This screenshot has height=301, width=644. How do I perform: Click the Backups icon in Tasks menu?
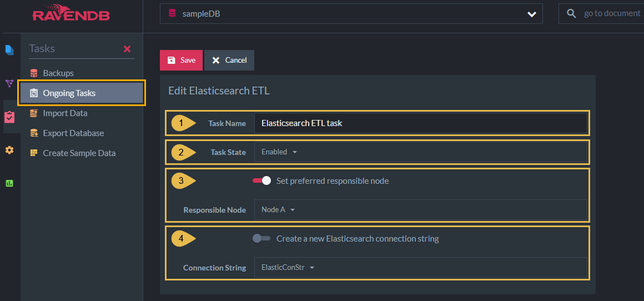click(x=34, y=73)
